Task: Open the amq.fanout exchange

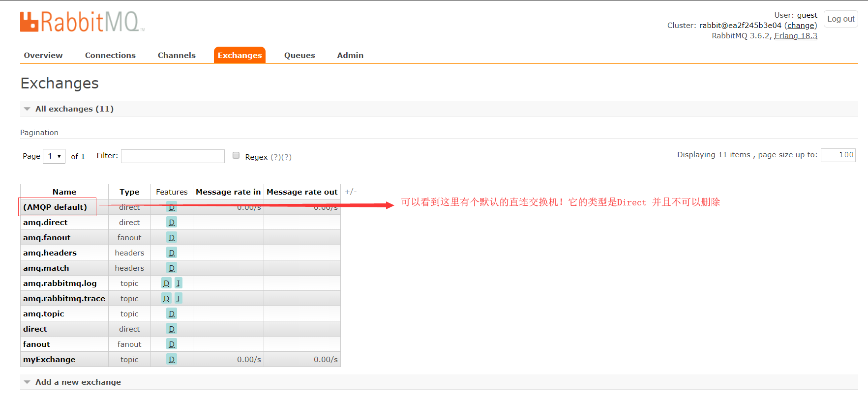Action: pos(47,238)
